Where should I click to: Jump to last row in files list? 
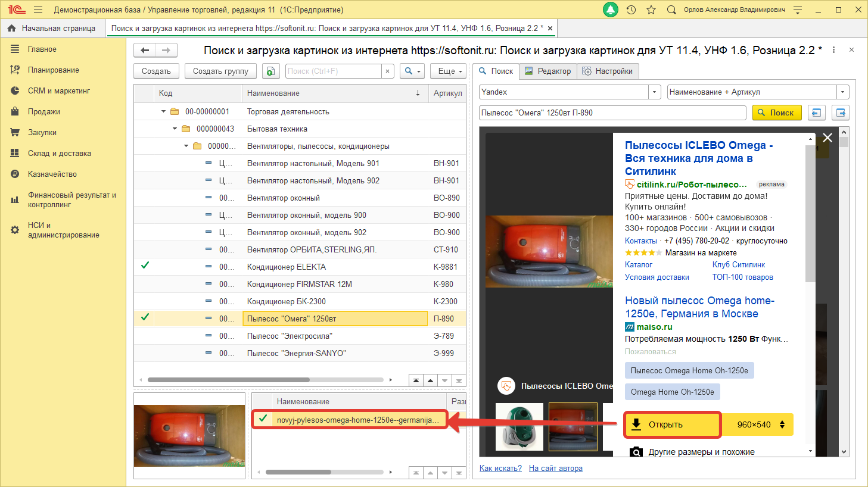[459, 473]
